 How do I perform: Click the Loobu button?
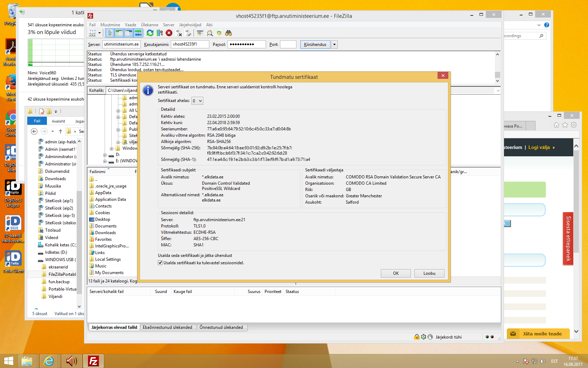pyautogui.click(x=429, y=273)
